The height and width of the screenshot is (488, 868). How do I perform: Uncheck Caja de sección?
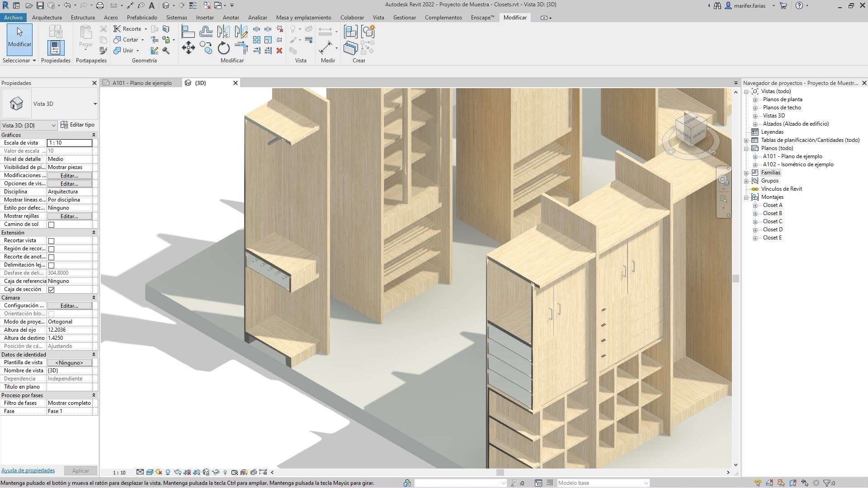(x=52, y=289)
